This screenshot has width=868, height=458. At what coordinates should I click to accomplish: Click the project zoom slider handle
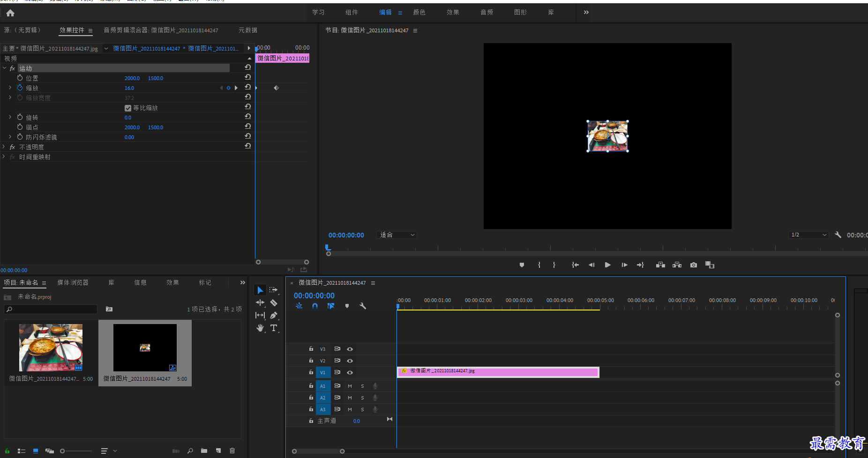62,451
